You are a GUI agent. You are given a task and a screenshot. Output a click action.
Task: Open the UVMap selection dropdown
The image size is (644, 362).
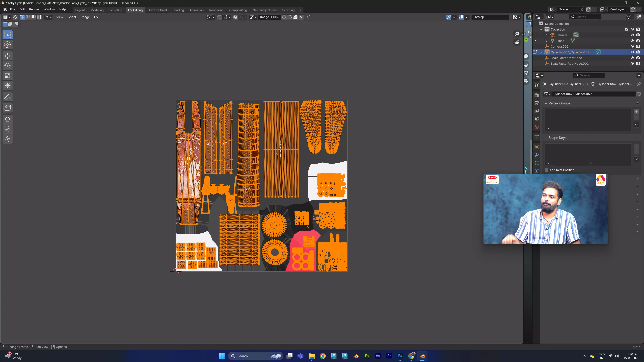[x=490, y=17]
